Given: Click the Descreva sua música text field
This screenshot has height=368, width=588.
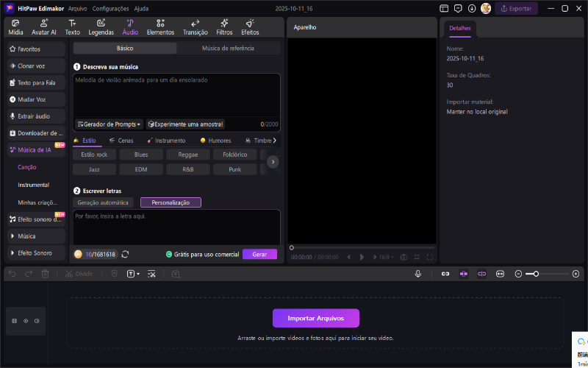Looking at the screenshot, I should (176, 95).
